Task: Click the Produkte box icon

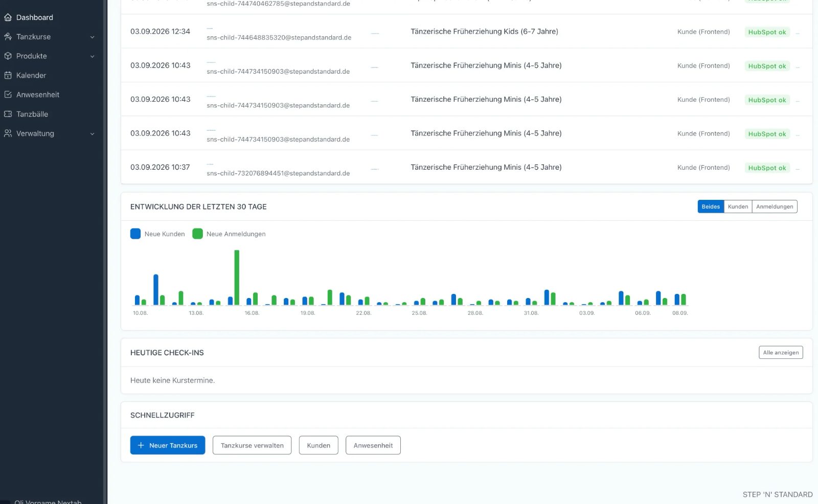Action: click(x=8, y=56)
